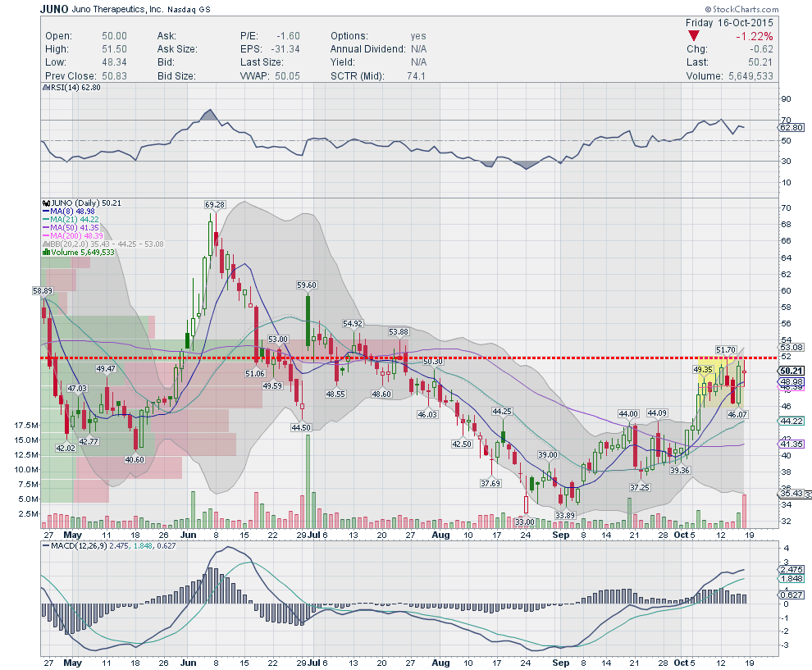
Task: Click the Chg value -0.62
Action: click(x=761, y=49)
